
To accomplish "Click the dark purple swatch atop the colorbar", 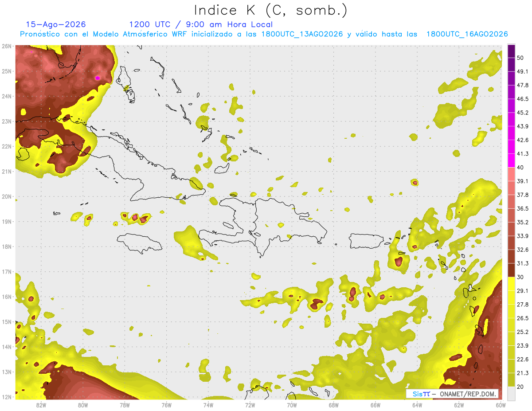I will [x=511, y=51].
